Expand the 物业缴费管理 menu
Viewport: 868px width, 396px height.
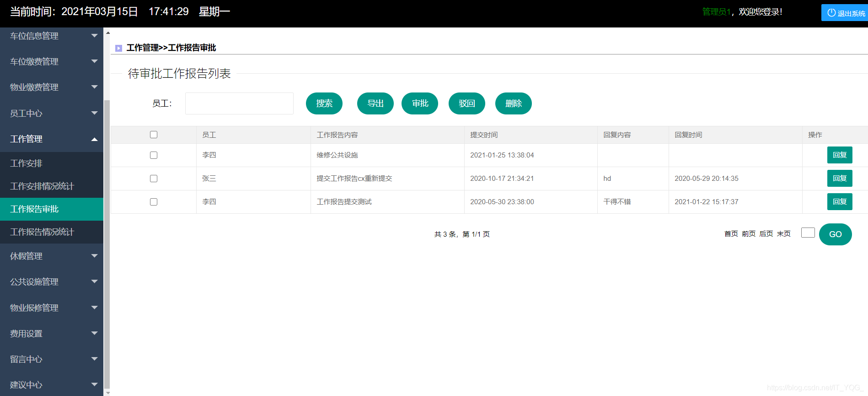(x=52, y=87)
